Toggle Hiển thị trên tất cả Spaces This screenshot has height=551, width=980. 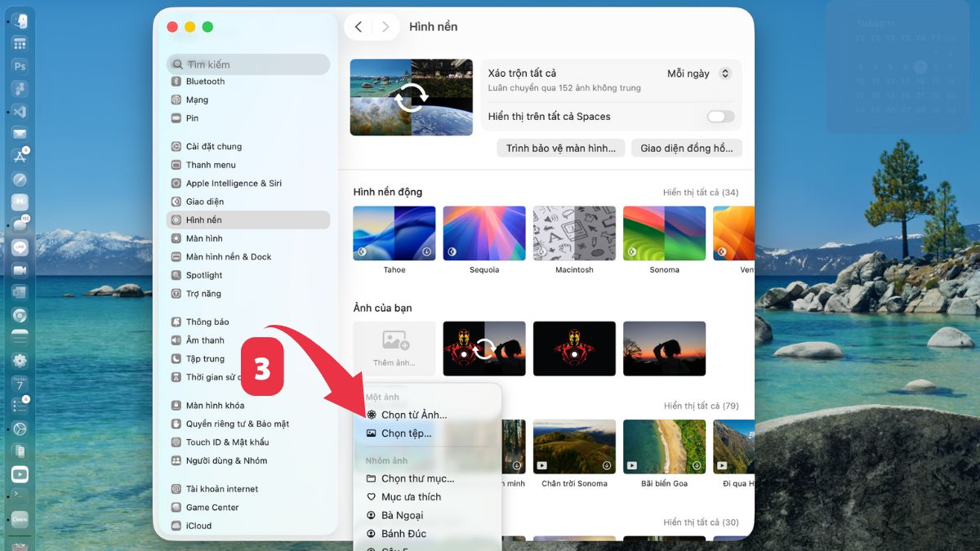click(719, 117)
